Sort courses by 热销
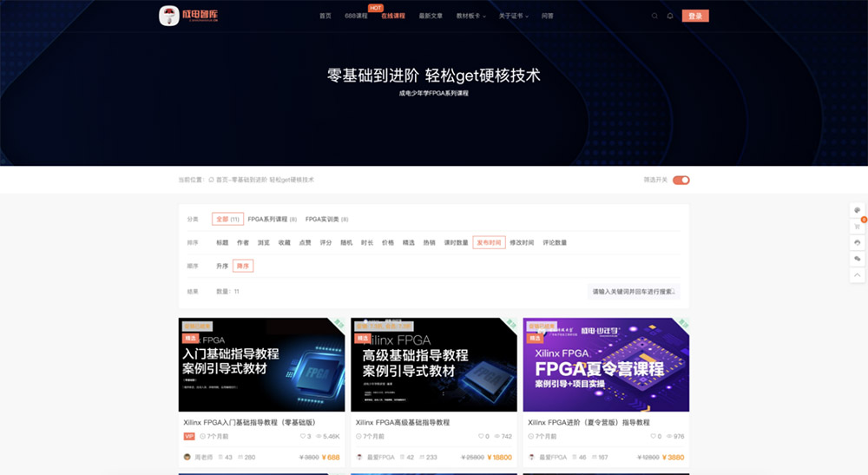The width and height of the screenshot is (868, 475). (429, 242)
